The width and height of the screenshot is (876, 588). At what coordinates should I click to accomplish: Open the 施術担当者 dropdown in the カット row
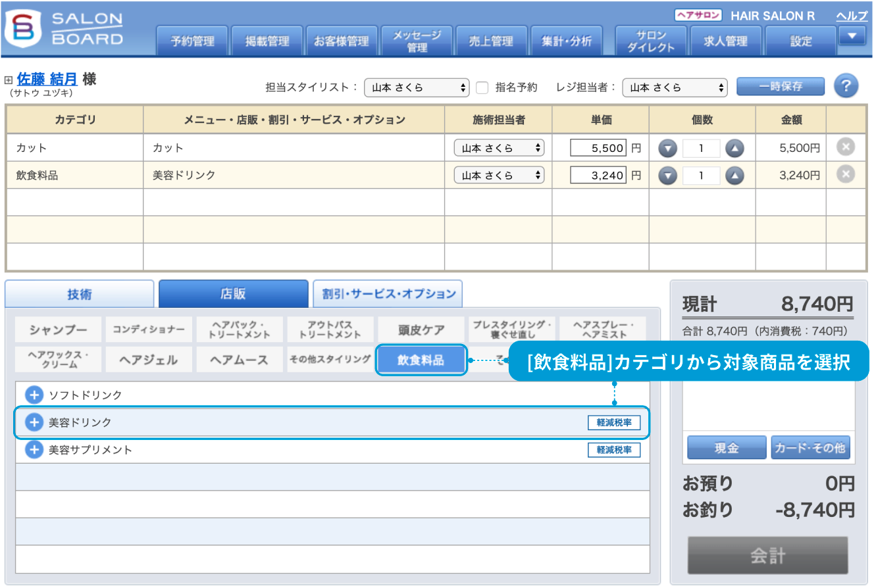tap(499, 148)
